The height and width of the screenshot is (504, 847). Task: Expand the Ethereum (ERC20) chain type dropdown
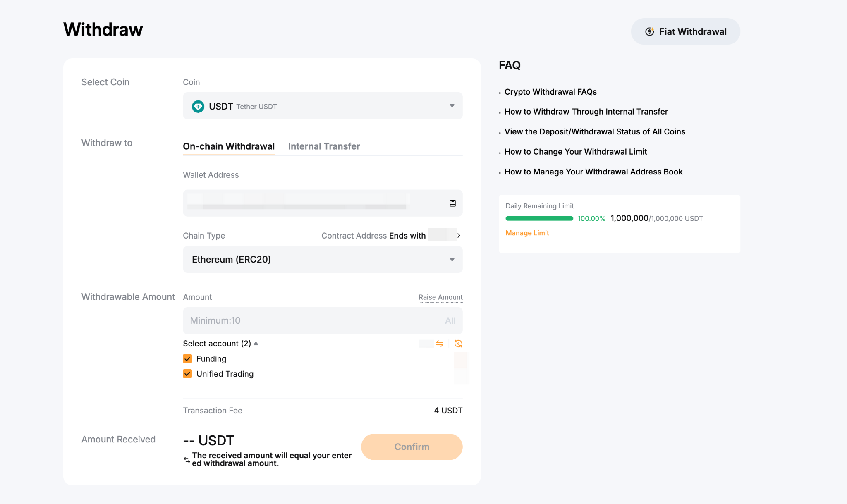(323, 259)
